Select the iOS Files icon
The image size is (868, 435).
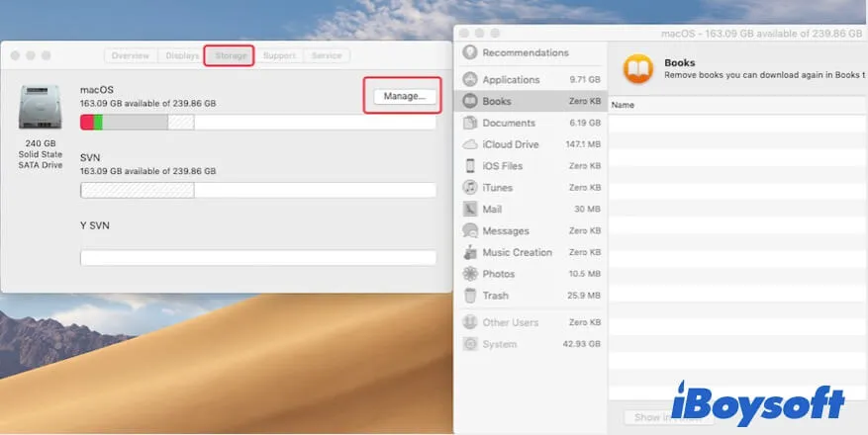[x=470, y=166]
